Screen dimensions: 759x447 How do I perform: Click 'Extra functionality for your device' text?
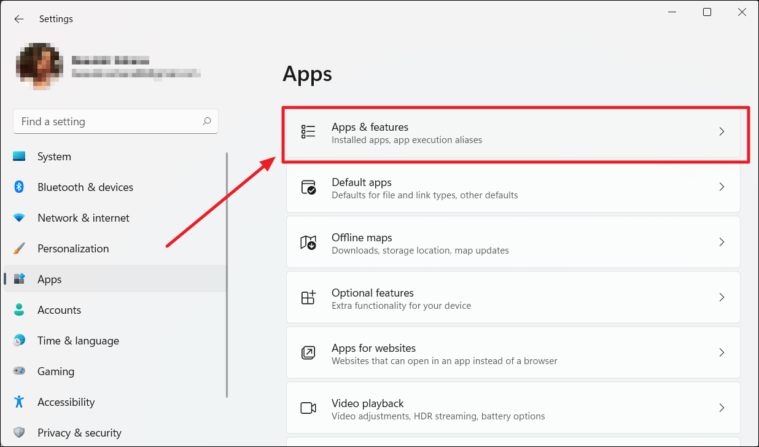[401, 306]
